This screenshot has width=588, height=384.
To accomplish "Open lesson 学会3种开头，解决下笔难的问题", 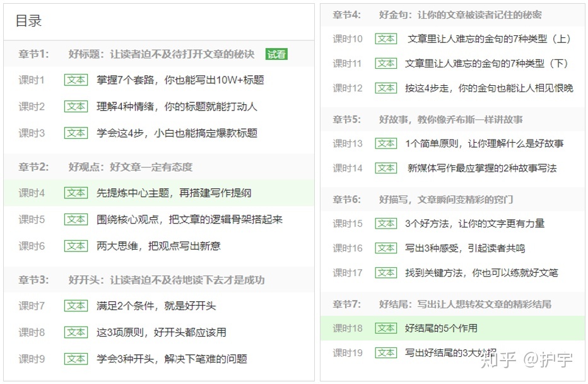I will tap(172, 359).
